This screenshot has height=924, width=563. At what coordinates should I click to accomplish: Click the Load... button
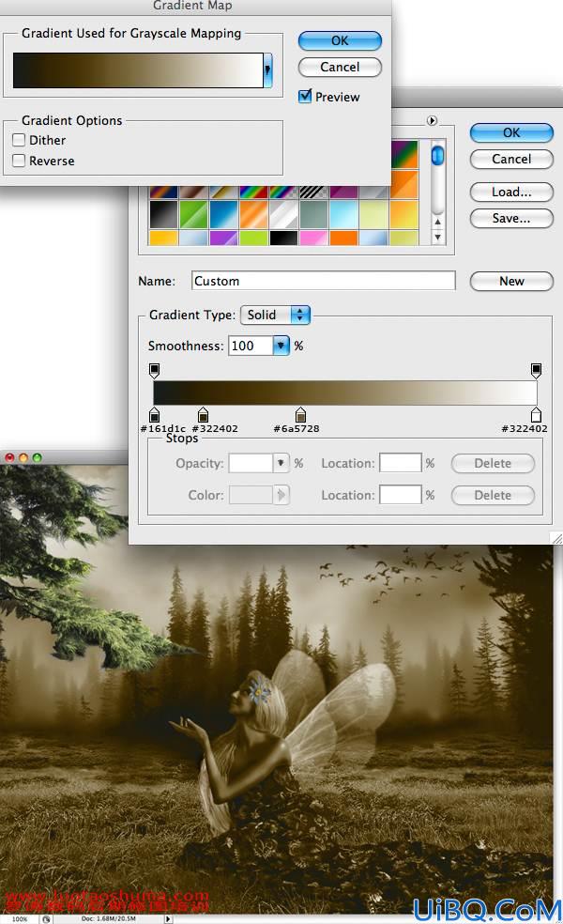point(511,192)
